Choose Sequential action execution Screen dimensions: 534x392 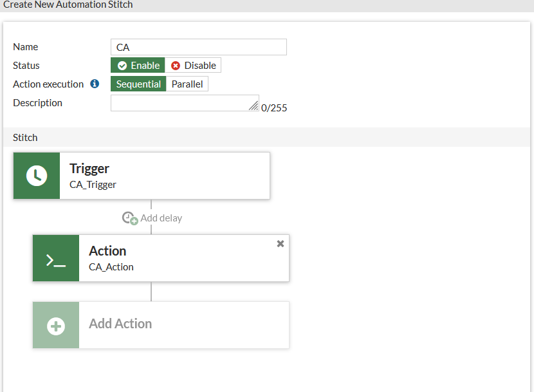(138, 84)
